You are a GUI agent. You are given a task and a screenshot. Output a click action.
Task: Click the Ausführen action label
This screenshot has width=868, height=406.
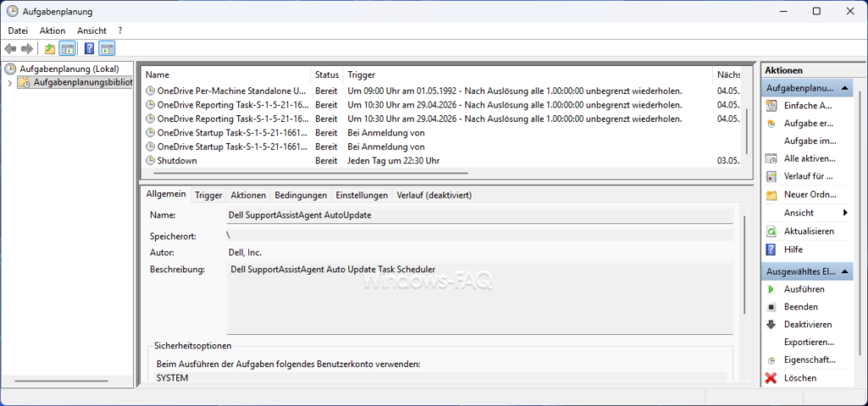tap(804, 289)
